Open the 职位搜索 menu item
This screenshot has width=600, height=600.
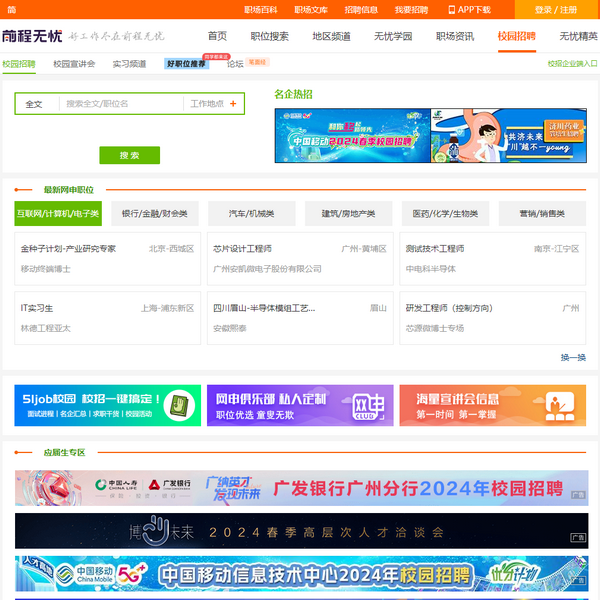[269, 36]
